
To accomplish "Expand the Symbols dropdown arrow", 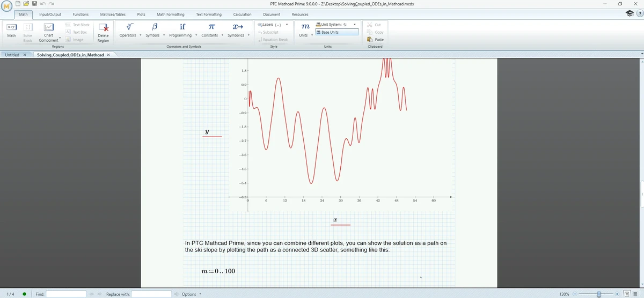I will 164,35.
